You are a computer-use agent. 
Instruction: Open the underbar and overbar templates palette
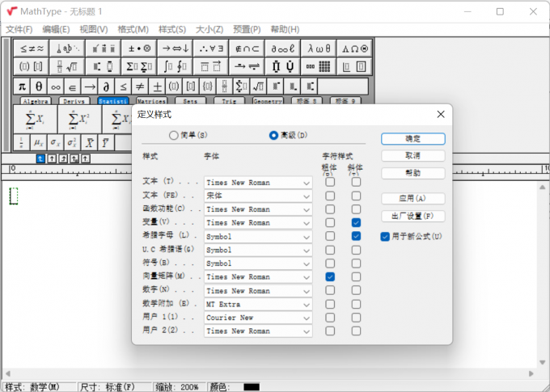(x=211, y=66)
